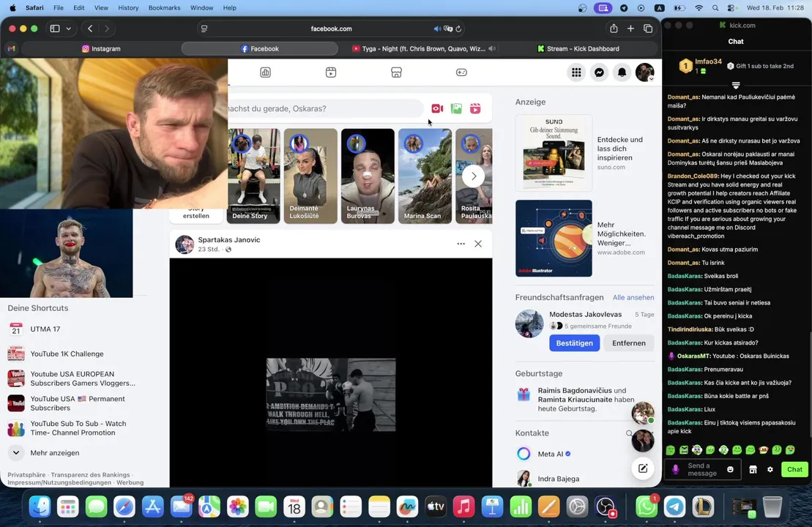Open Facebook menu grid icon
Viewport: 812px width, 527px height.
(x=576, y=72)
